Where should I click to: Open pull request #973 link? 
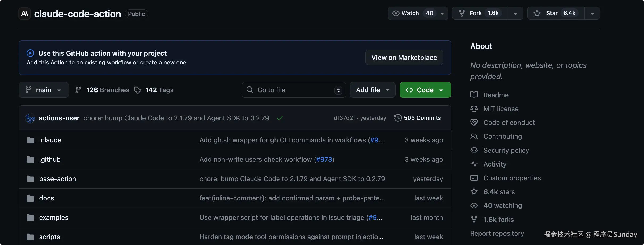[x=324, y=159]
